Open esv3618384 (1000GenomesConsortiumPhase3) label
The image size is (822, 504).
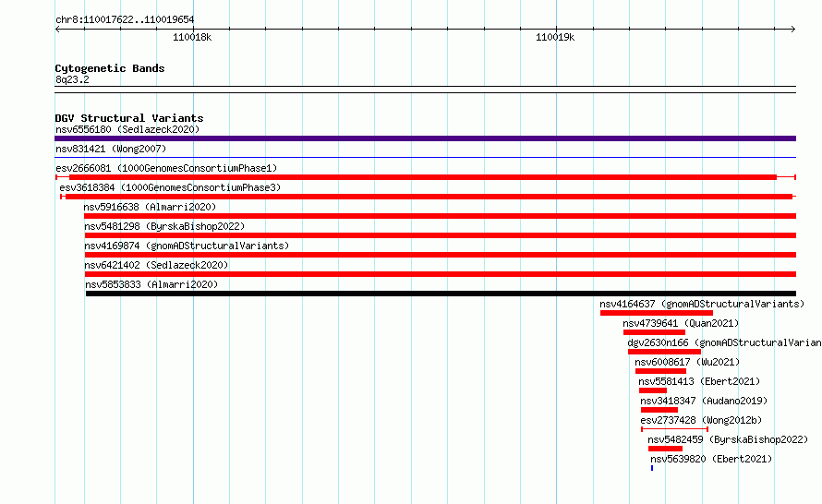pos(170,187)
